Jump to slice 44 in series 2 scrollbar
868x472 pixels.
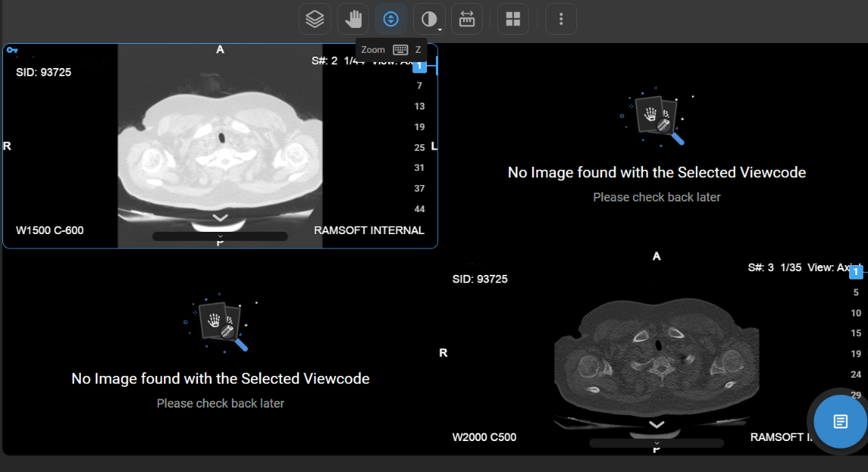click(x=419, y=208)
